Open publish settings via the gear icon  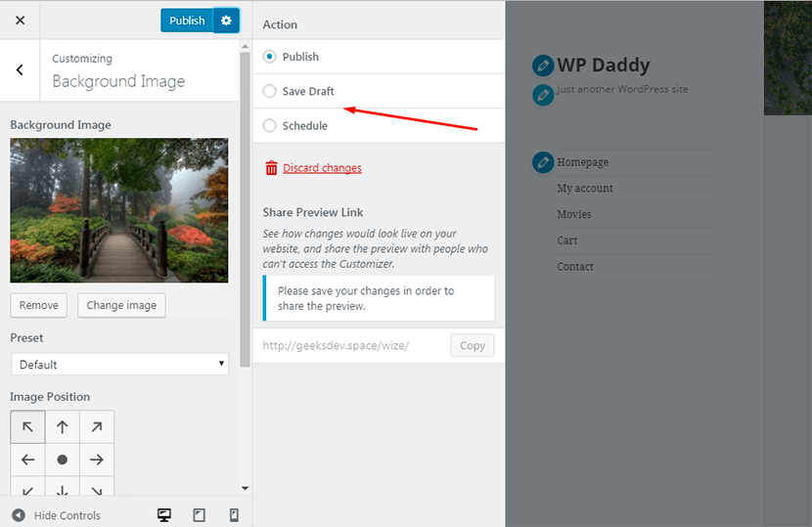[226, 21]
